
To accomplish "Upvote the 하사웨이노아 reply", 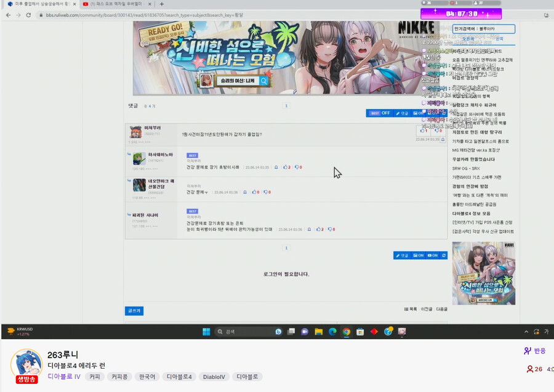I will point(287,167).
